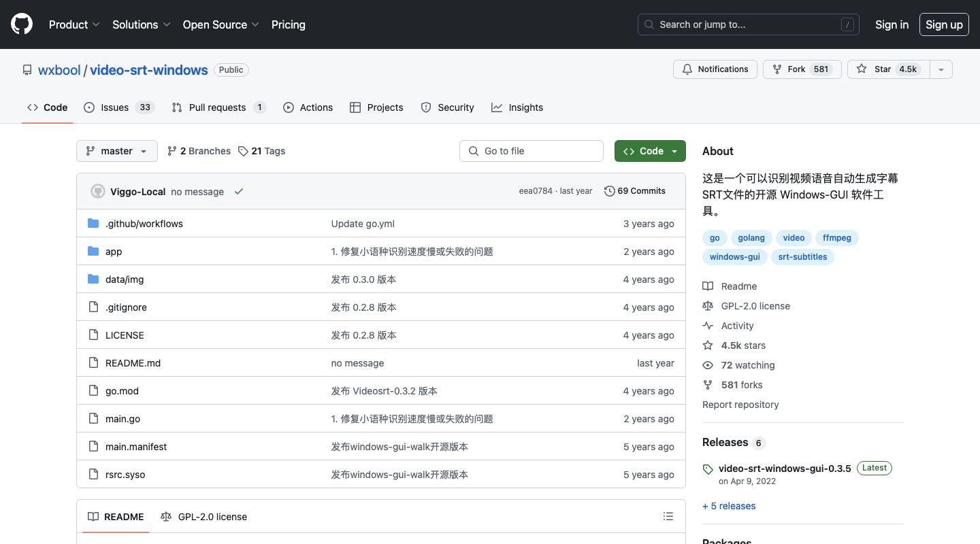This screenshot has height=544, width=980.
Task: Open the wxbool owner link
Action: pos(59,70)
